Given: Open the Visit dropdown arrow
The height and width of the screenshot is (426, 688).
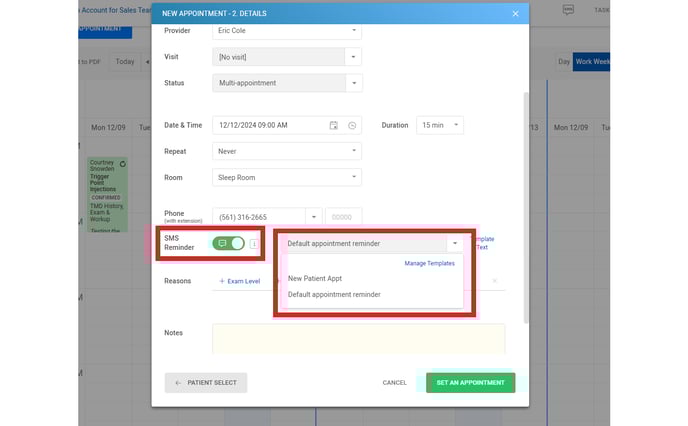Looking at the screenshot, I should click(x=353, y=57).
